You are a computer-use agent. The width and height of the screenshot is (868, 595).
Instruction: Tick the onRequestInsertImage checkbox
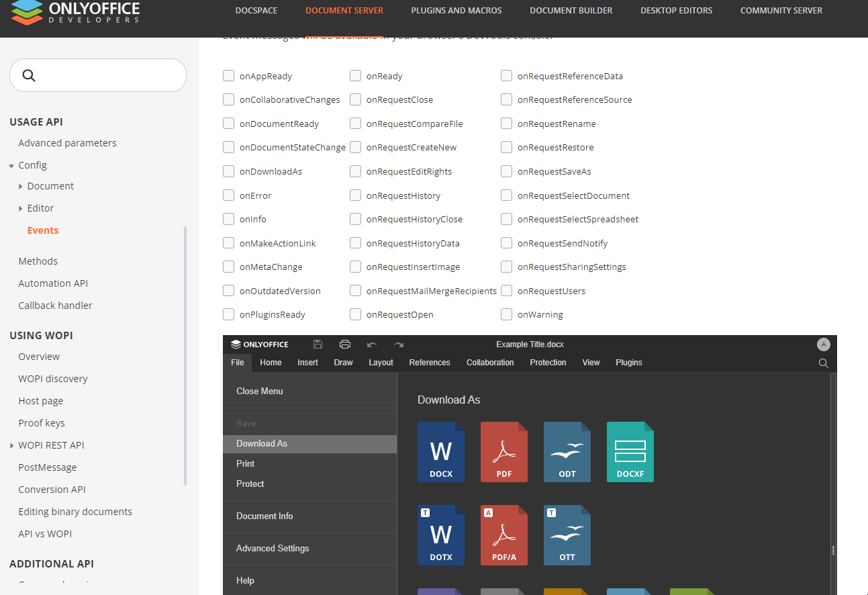[x=355, y=267]
